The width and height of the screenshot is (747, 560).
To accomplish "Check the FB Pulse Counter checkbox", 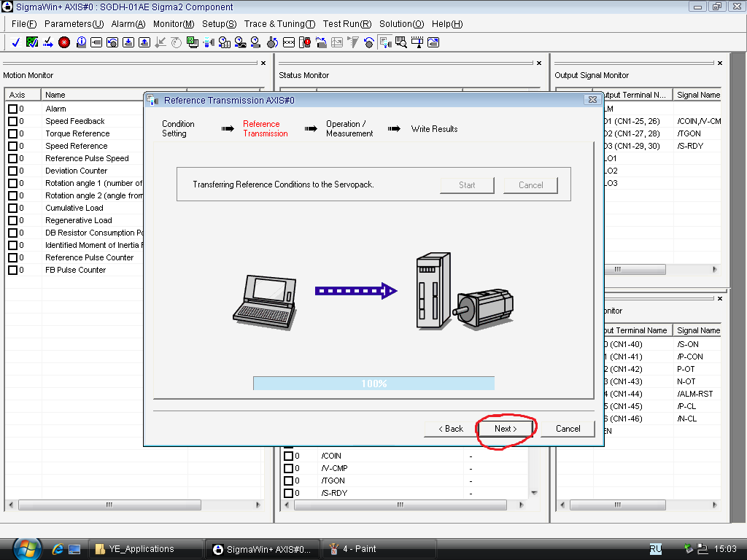I will coord(13,270).
